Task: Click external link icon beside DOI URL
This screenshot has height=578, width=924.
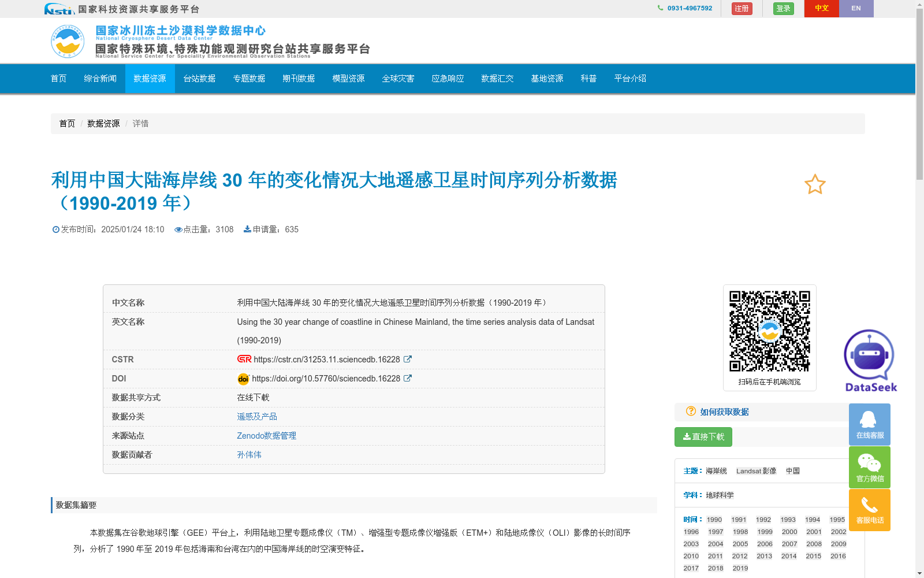Action: coord(408,378)
